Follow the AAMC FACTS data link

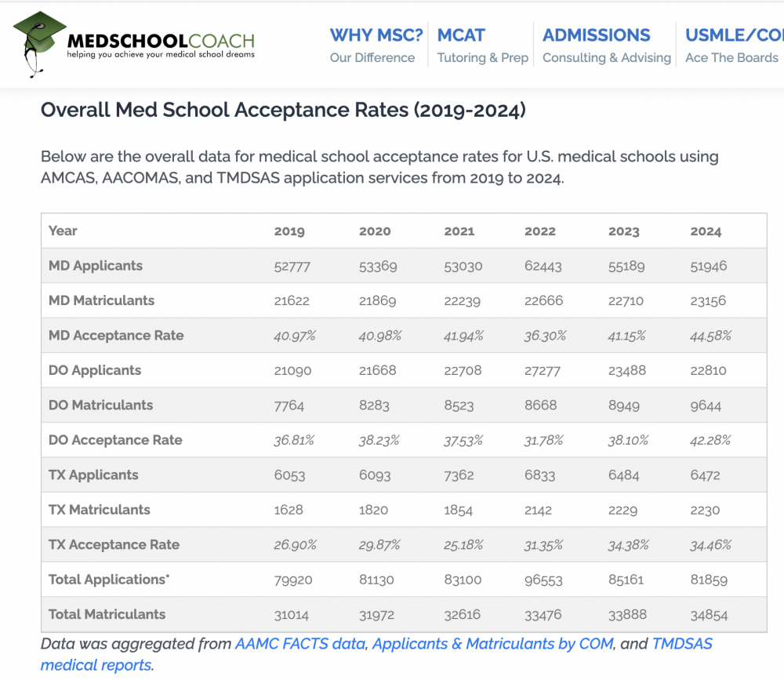pyautogui.click(x=300, y=644)
